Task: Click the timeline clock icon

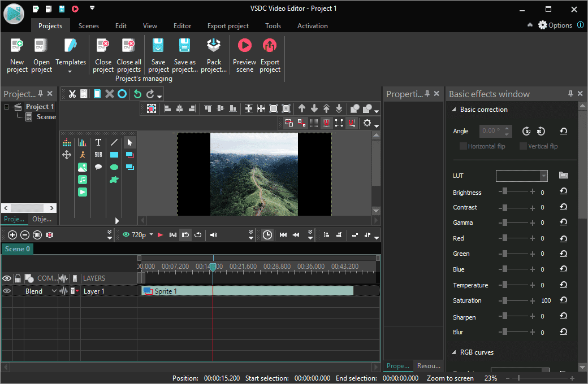Action: tap(267, 235)
